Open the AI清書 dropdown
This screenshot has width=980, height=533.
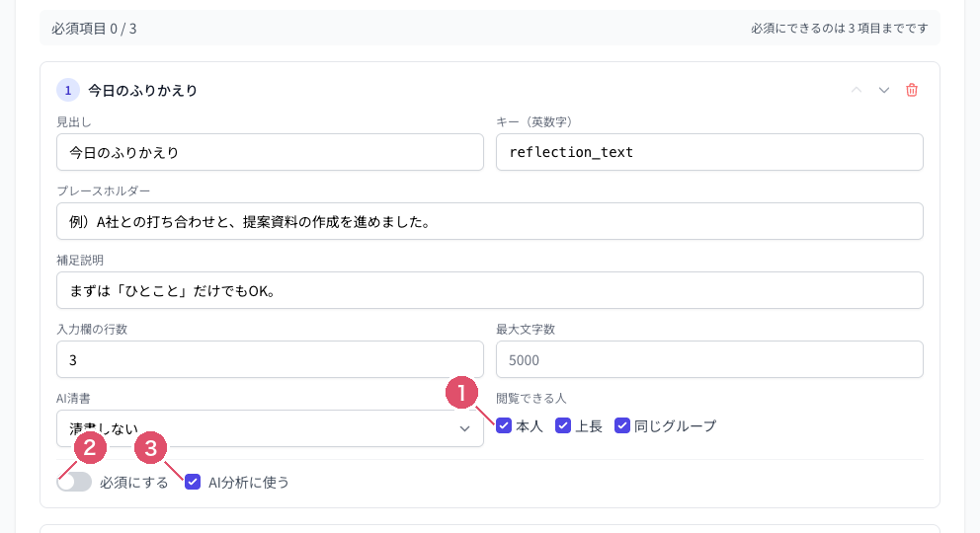pos(270,428)
